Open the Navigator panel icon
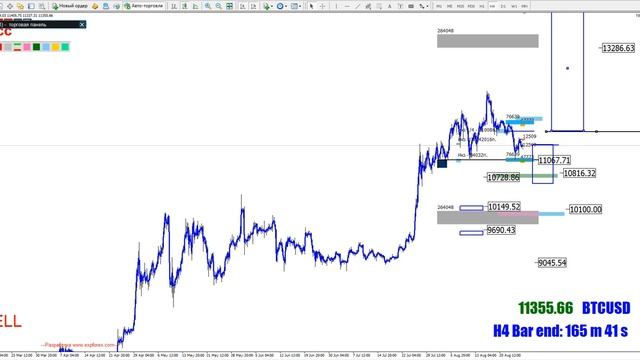This screenshot has width=640, height=360. (20, 6)
